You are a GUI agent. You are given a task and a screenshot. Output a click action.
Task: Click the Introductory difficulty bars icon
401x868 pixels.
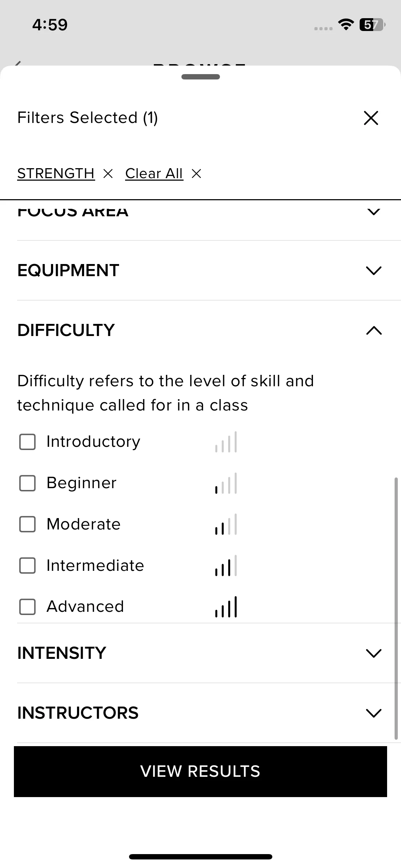pyautogui.click(x=226, y=442)
